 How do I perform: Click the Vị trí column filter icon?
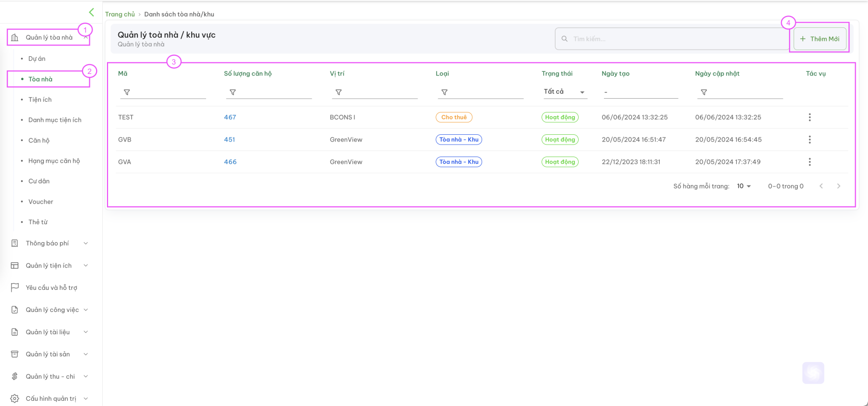pos(338,92)
